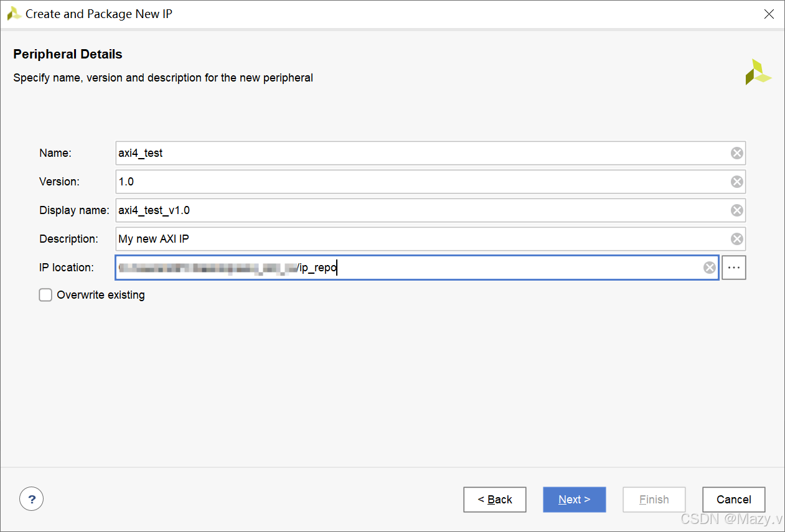Viewport: 785px width, 532px height.
Task: Browse for IP location folder
Action: 734,268
